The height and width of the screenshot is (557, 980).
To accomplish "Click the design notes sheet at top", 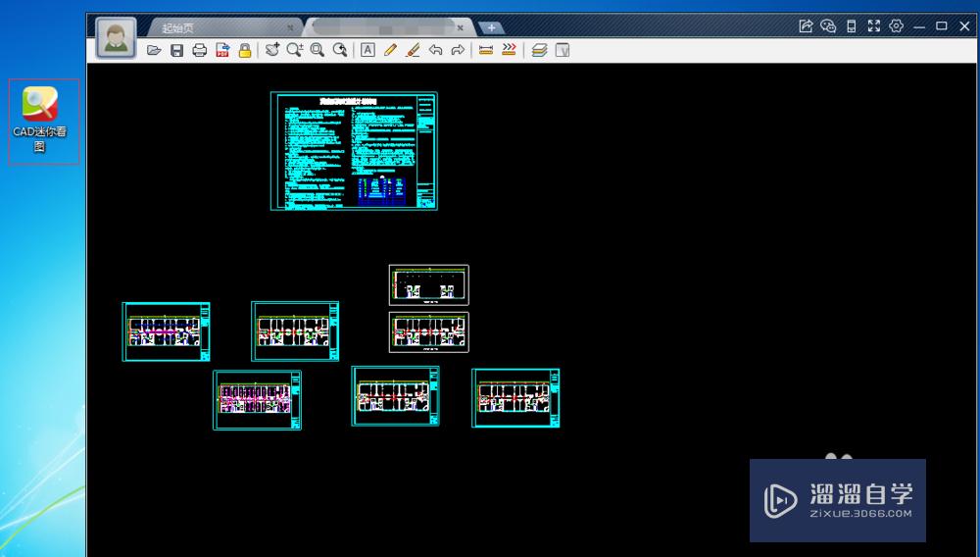I will [x=354, y=151].
